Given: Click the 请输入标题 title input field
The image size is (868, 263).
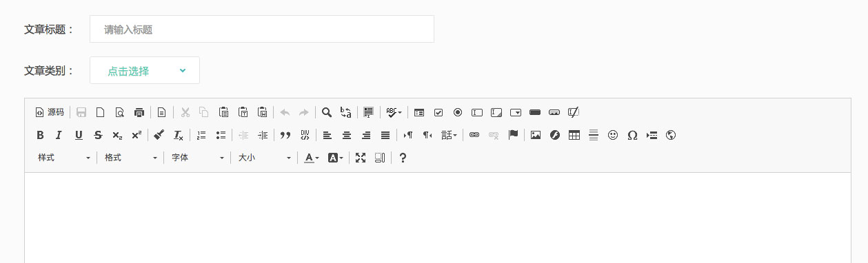Looking at the screenshot, I should (x=262, y=29).
